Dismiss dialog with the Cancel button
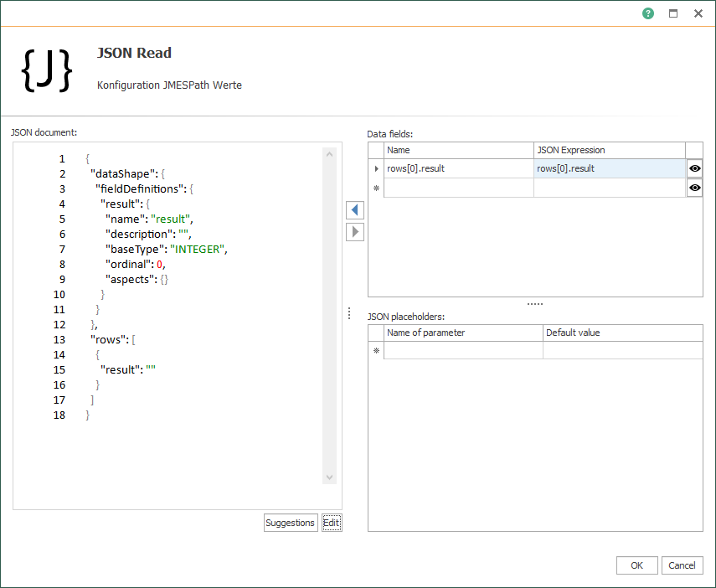Screen dimensions: 716x588 pyautogui.click(x=683, y=565)
